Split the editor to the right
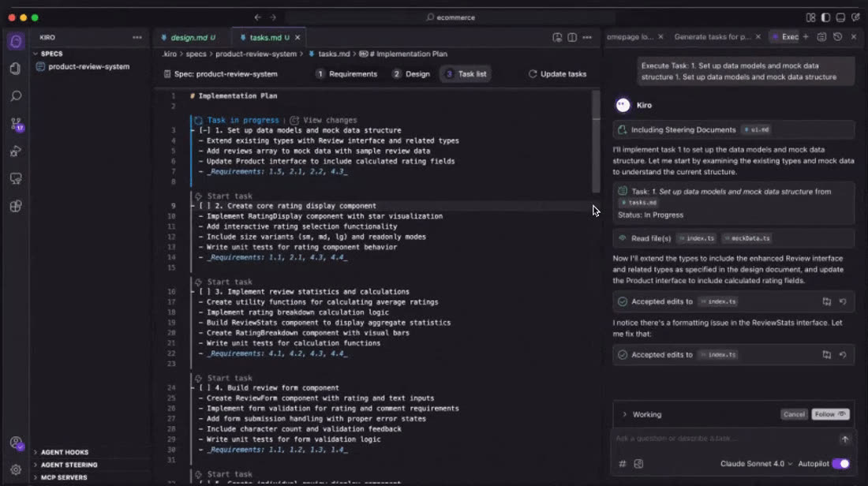868x486 pixels. coord(572,38)
